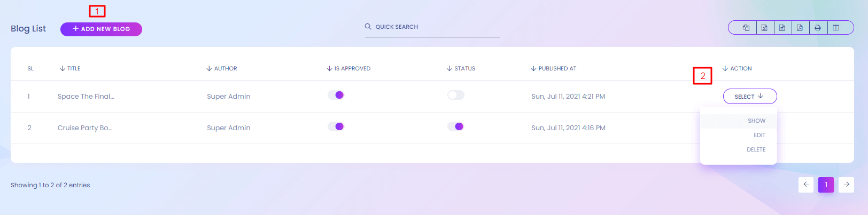The height and width of the screenshot is (215, 868).
Task: Open column visibility icon
Action: click(836, 28)
